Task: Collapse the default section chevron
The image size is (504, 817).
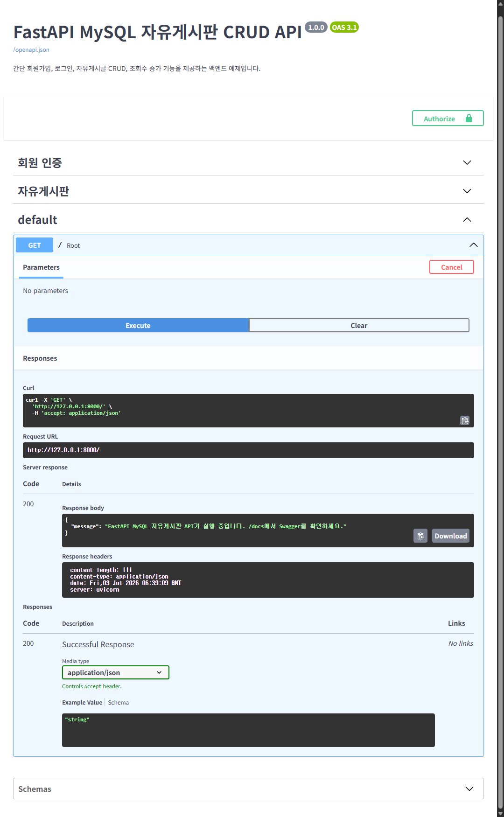Action: pos(467,220)
